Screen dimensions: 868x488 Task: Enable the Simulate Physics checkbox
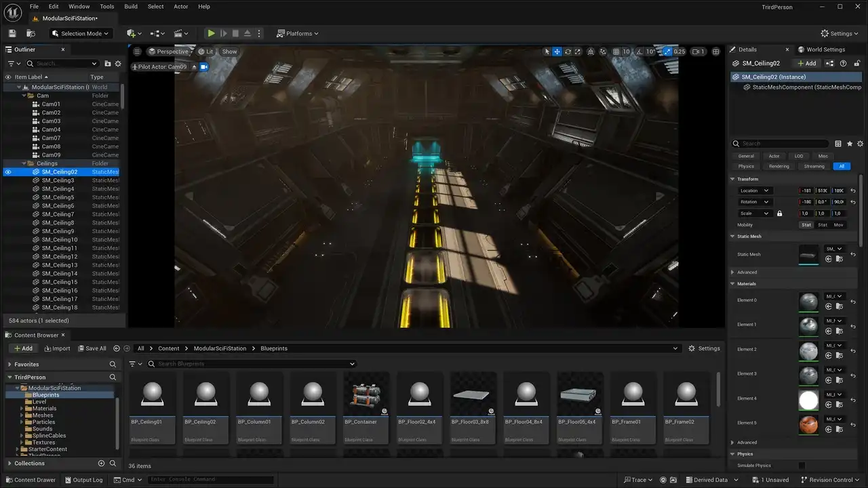[802, 466]
